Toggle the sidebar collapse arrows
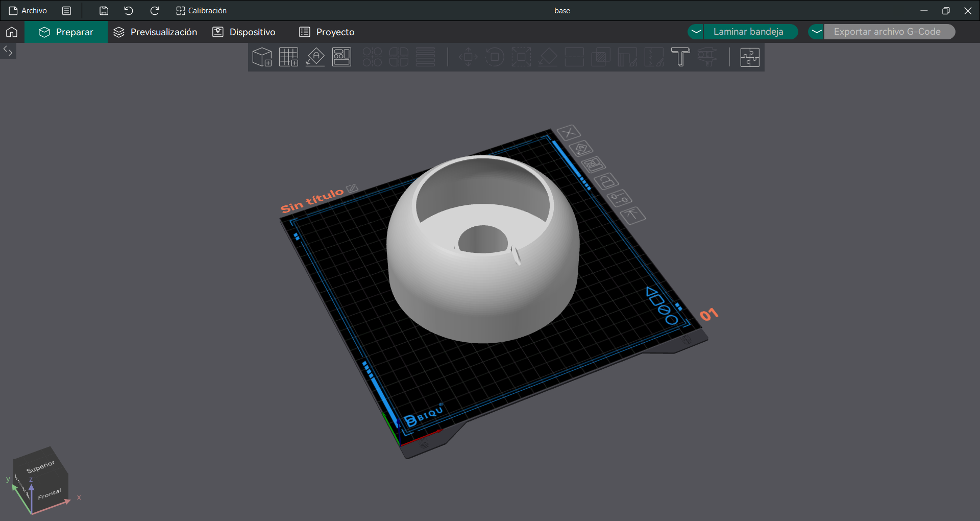The width and height of the screenshot is (980, 521). [x=8, y=51]
